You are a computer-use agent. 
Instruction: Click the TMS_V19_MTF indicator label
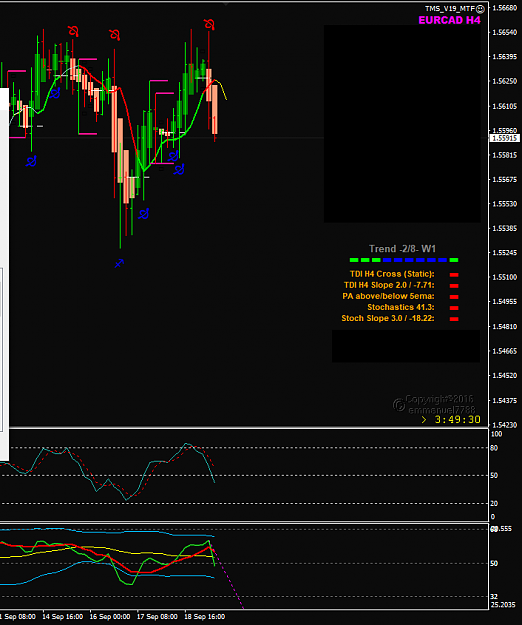click(450, 8)
